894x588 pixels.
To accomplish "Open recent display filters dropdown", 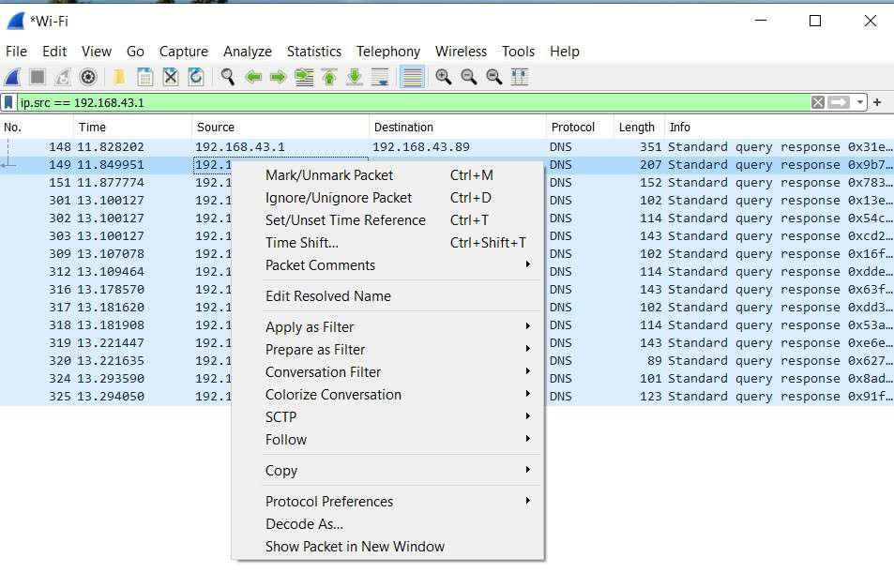I will (859, 102).
